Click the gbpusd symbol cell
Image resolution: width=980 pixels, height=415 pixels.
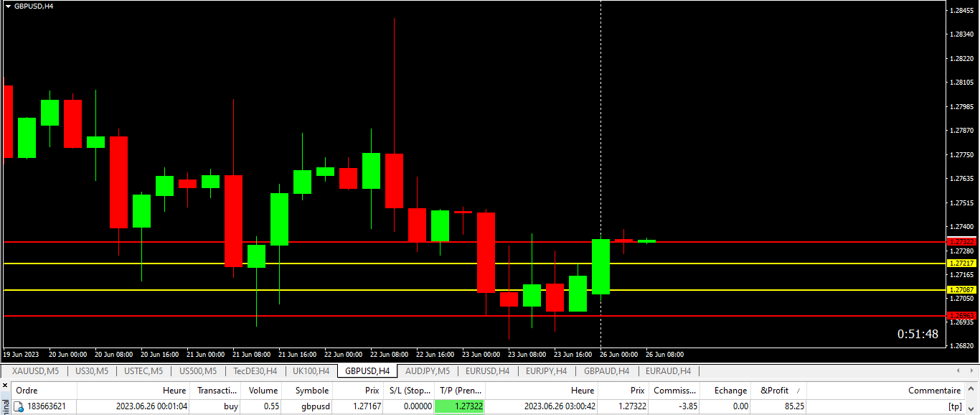coord(316,406)
